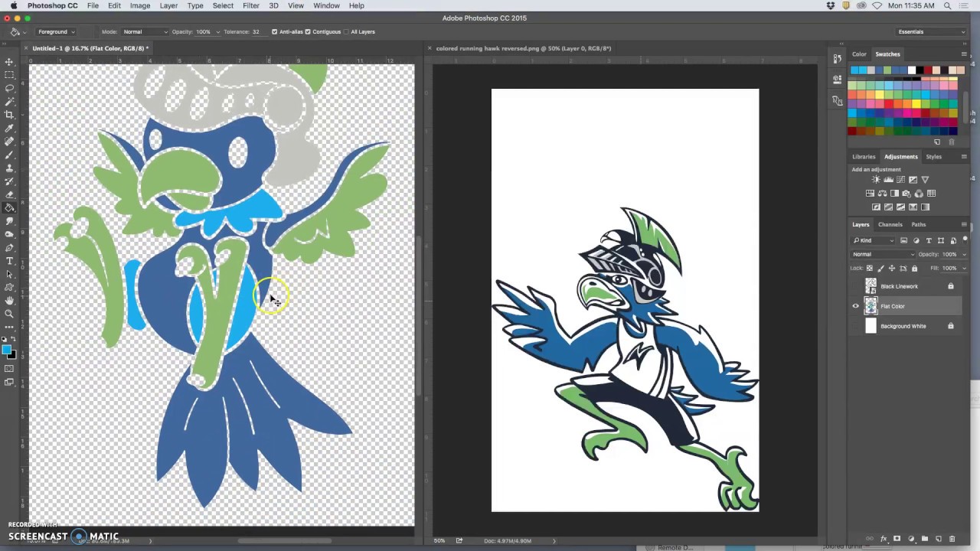Image resolution: width=980 pixels, height=551 pixels.
Task: Click lock image pixels brush icon
Action: click(x=880, y=269)
